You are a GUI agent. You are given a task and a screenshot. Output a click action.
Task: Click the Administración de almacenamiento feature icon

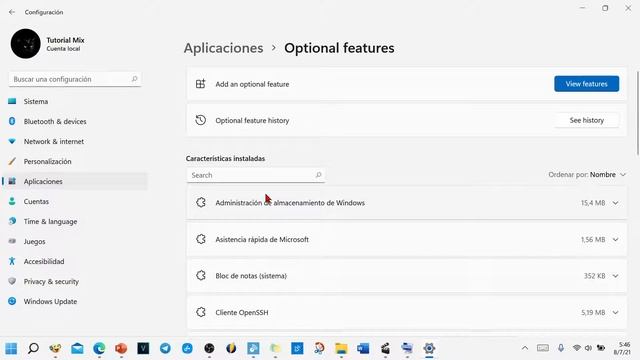[201, 202]
